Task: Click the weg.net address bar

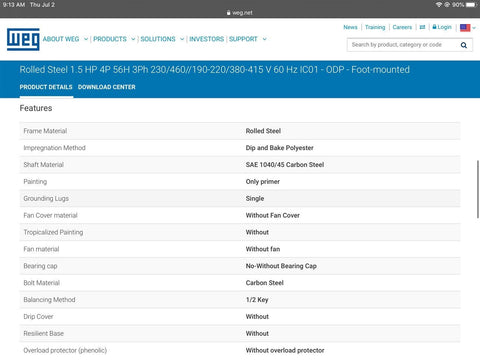Action: (x=240, y=13)
